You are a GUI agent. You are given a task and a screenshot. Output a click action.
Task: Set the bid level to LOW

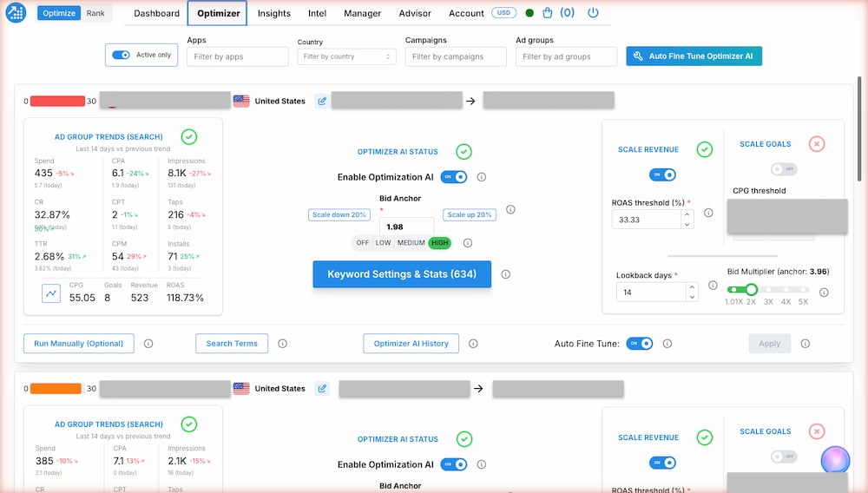click(383, 243)
